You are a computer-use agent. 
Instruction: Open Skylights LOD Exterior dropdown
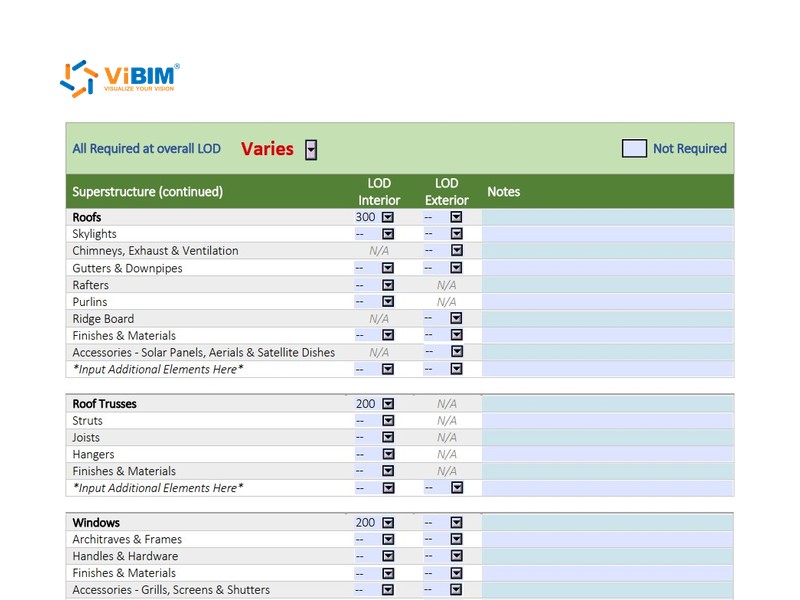coord(456,234)
